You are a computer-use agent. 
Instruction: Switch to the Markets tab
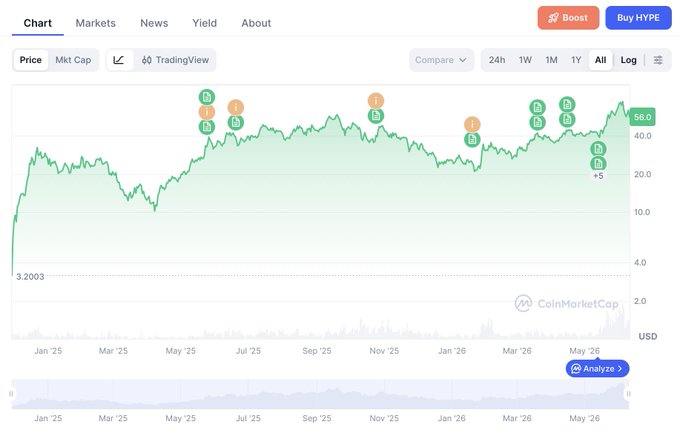tap(95, 23)
